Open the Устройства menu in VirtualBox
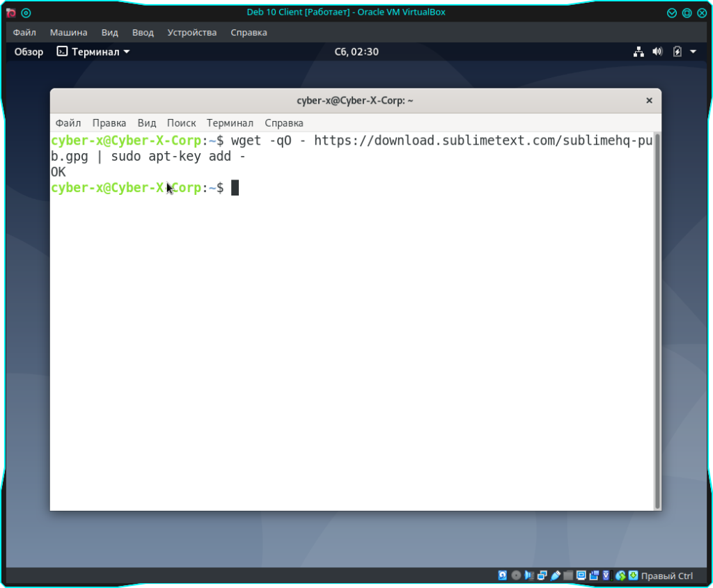This screenshot has height=588, width=713. point(191,32)
